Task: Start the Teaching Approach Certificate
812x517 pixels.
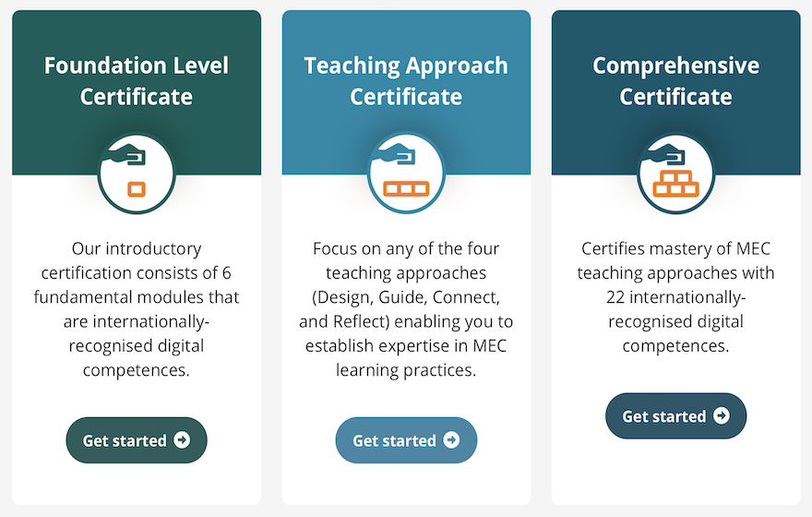Action: coord(406,440)
